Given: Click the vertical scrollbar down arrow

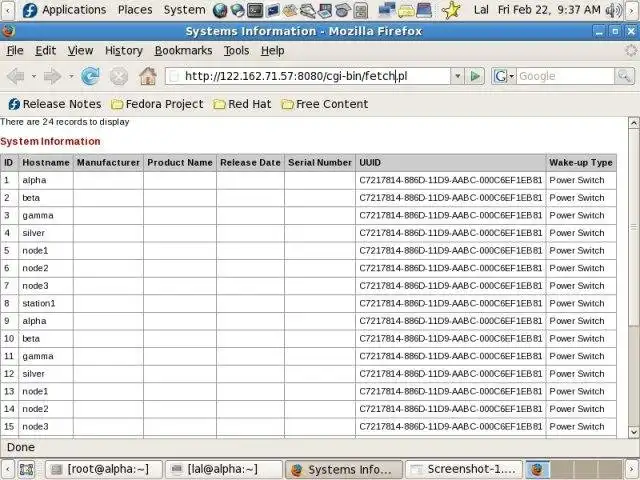Looking at the screenshot, I should (633, 431).
